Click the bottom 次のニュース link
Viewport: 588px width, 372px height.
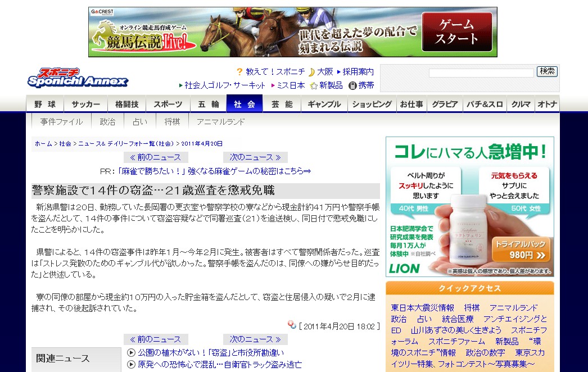pos(255,339)
